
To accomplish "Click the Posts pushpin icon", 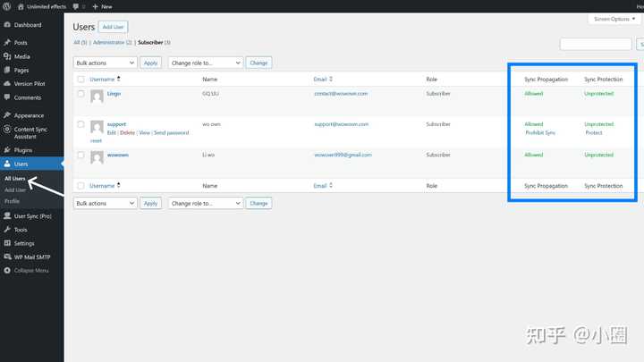I will coord(7,43).
